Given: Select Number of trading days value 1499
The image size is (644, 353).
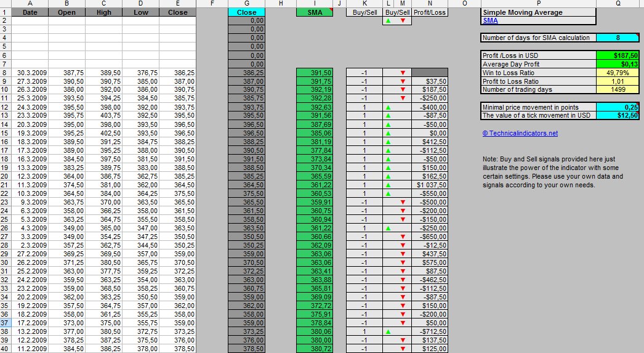Looking at the screenshot, I should click(x=618, y=89).
